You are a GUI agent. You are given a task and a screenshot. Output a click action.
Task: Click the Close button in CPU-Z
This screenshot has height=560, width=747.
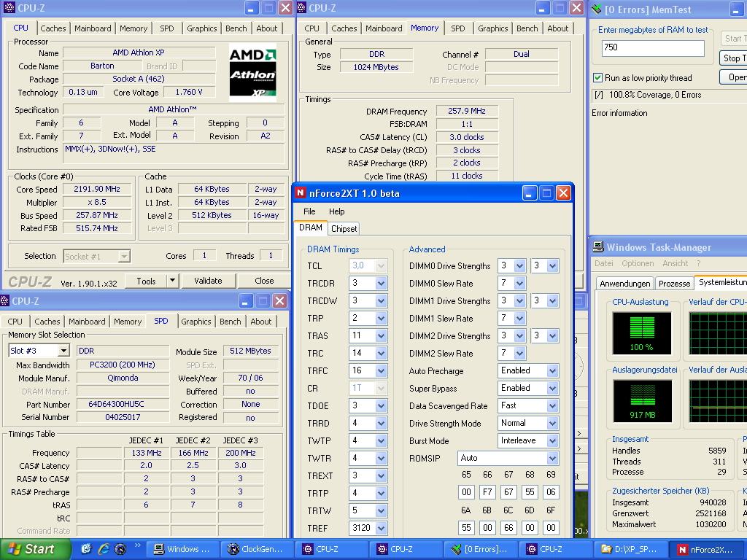[264, 281]
